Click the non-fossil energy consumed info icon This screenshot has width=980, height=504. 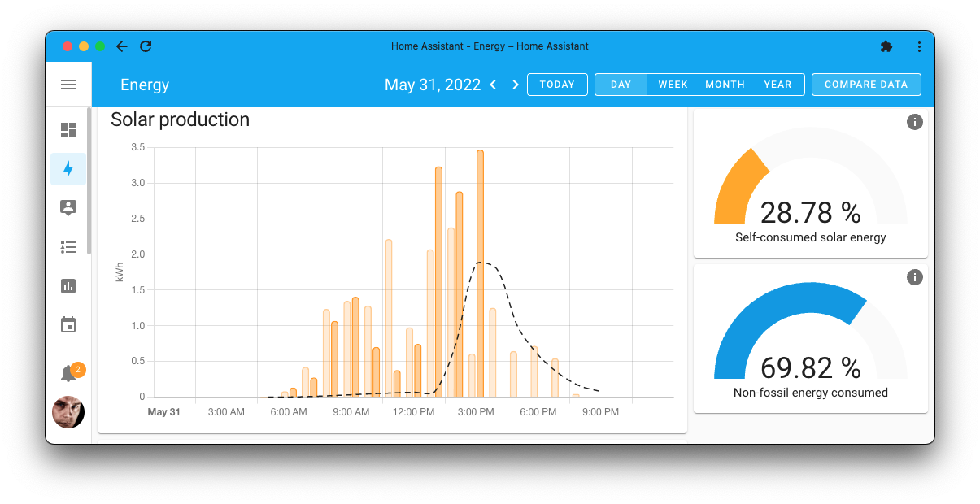(x=915, y=277)
